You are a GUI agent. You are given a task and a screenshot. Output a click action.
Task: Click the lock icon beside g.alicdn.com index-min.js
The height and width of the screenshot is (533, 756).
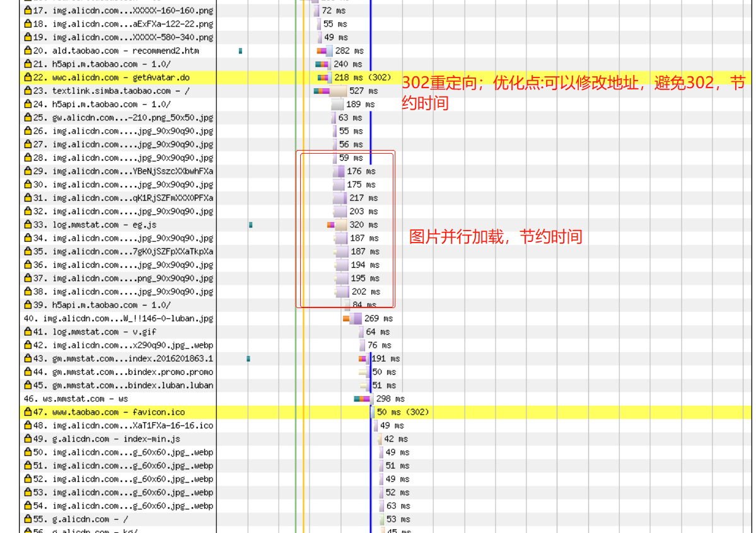click(28, 438)
